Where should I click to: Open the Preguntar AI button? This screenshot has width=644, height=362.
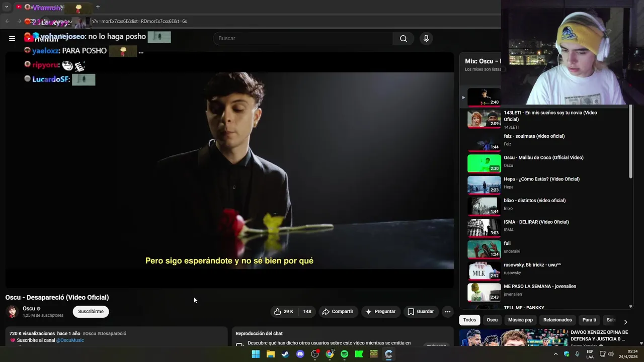click(x=381, y=312)
